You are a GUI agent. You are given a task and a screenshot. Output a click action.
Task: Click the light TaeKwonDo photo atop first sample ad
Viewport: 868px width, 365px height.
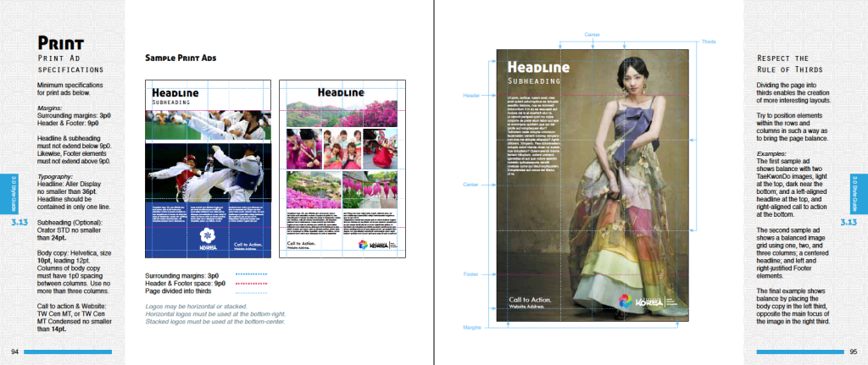(x=208, y=125)
